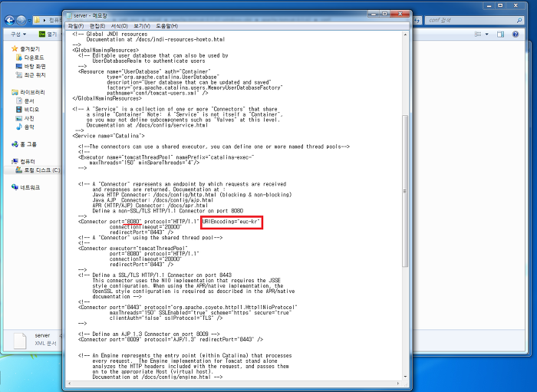Minimize the Notepad window

(x=374, y=14)
